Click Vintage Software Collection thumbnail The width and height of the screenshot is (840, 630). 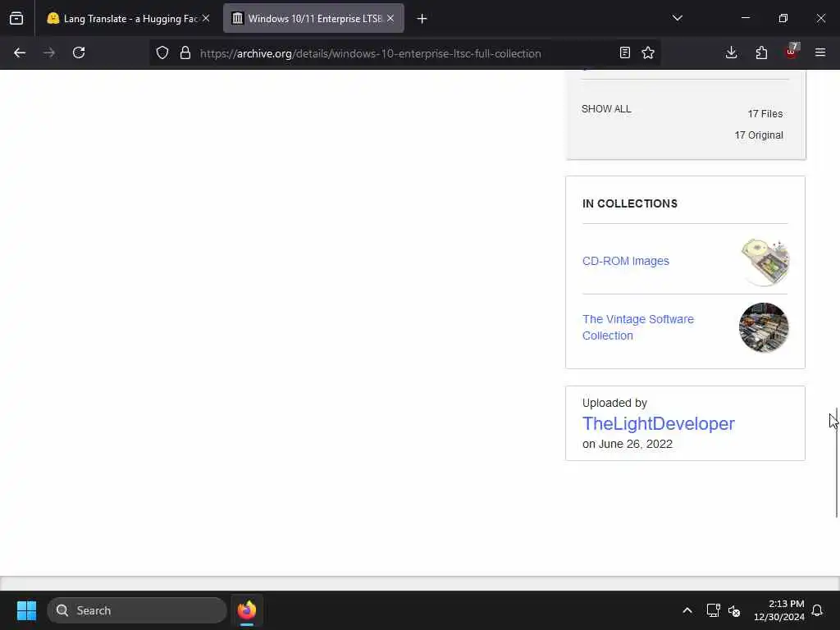click(764, 327)
